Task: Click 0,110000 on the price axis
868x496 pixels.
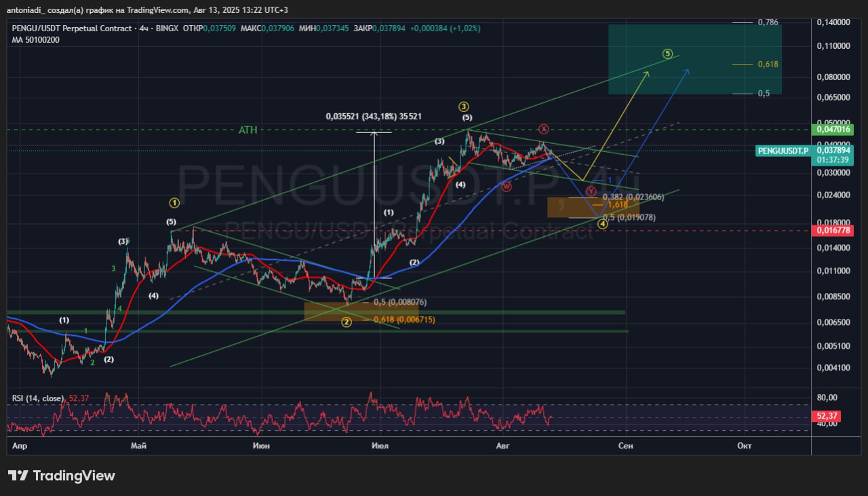Action: pyautogui.click(x=833, y=46)
